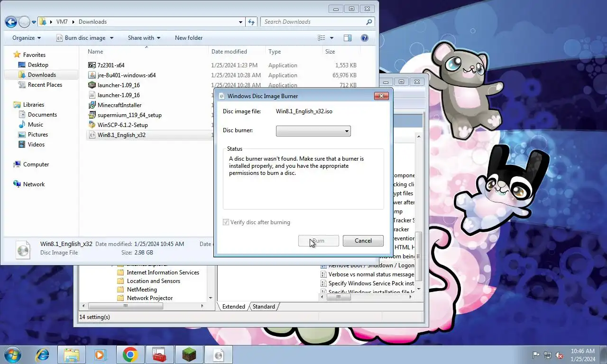Click Cancel in Disc Image Burner

click(363, 241)
